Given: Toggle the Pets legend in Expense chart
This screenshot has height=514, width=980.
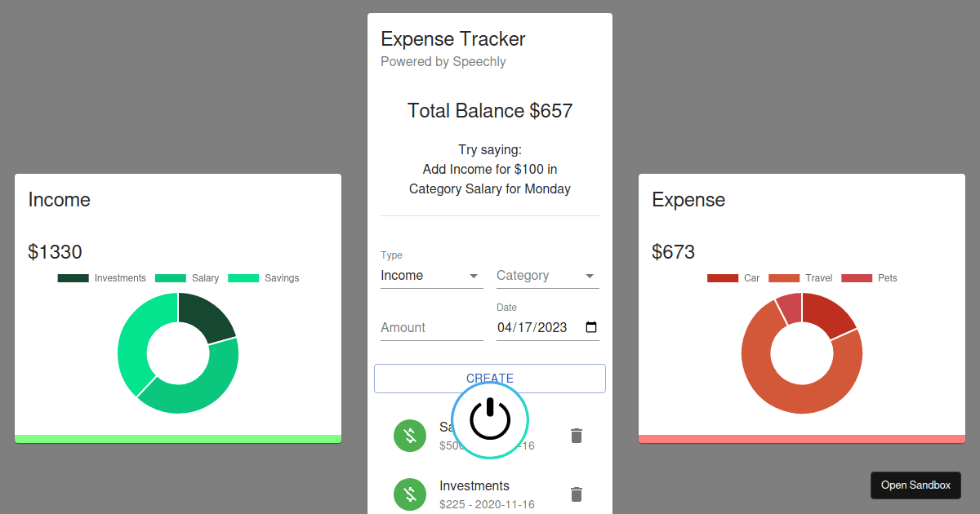Looking at the screenshot, I should [x=869, y=278].
